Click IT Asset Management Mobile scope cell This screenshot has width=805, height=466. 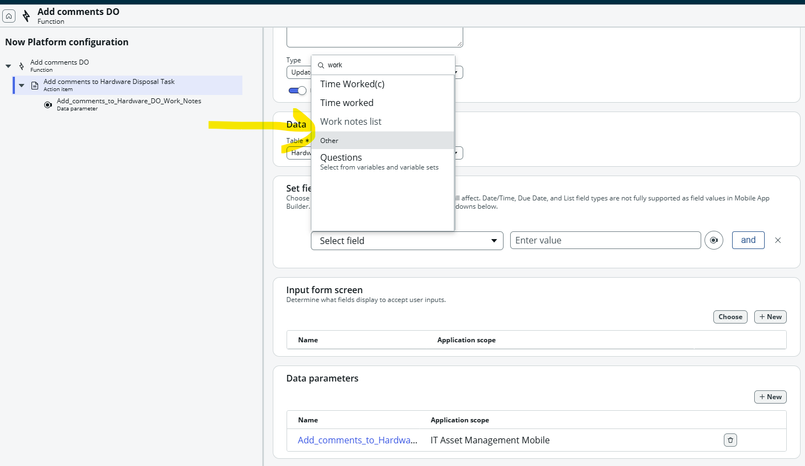pos(490,440)
